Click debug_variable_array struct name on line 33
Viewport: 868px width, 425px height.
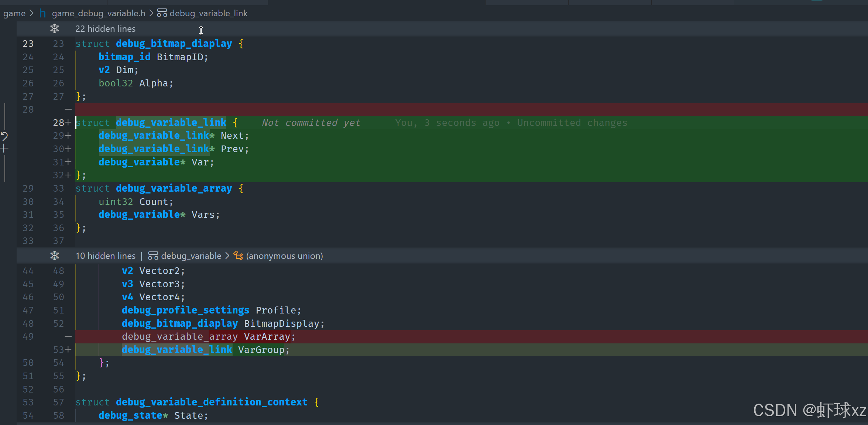(x=174, y=188)
